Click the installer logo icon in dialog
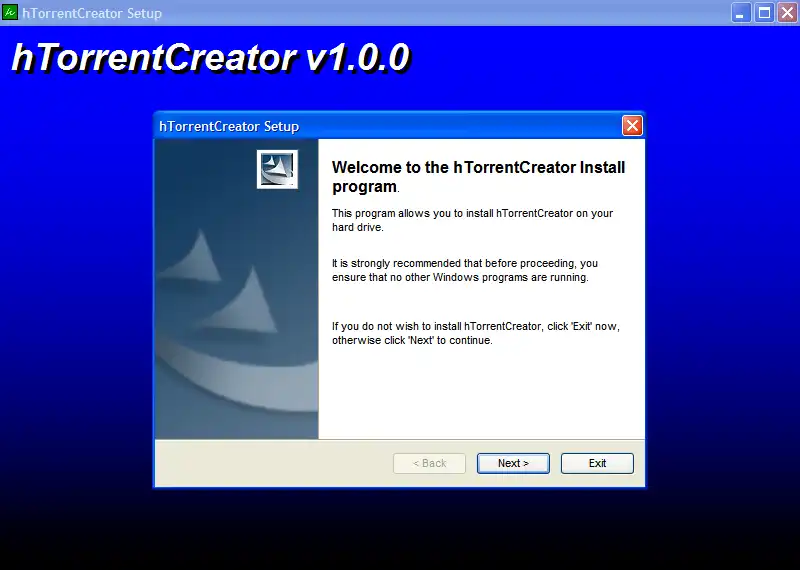This screenshot has height=570, width=800. [278, 169]
